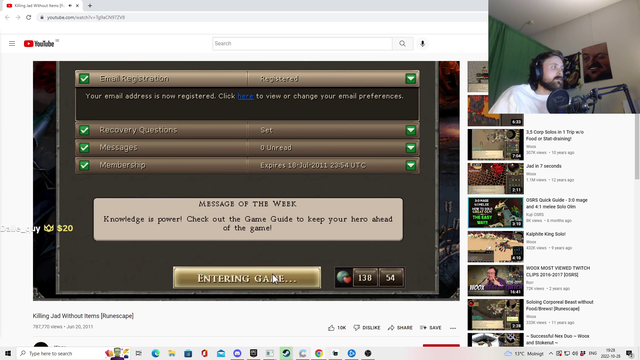The width and height of the screenshot is (640, 360).
Task: Dislike the video
Action: [x=367, y=328]
